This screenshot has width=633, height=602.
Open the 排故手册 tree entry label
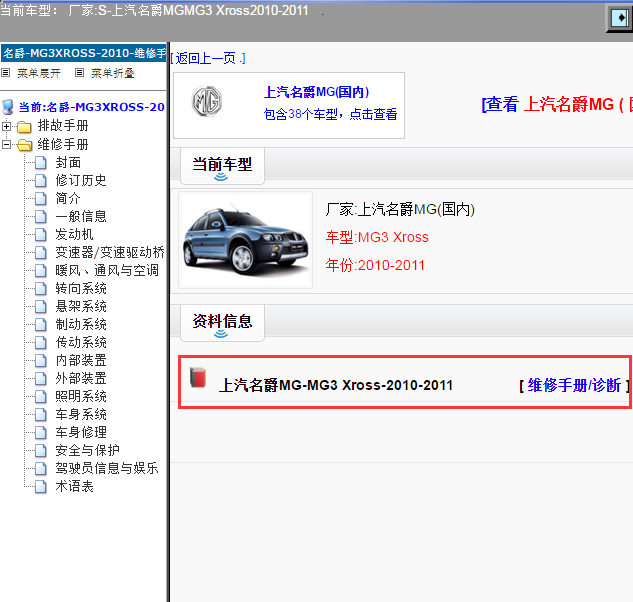coord(63,126)
